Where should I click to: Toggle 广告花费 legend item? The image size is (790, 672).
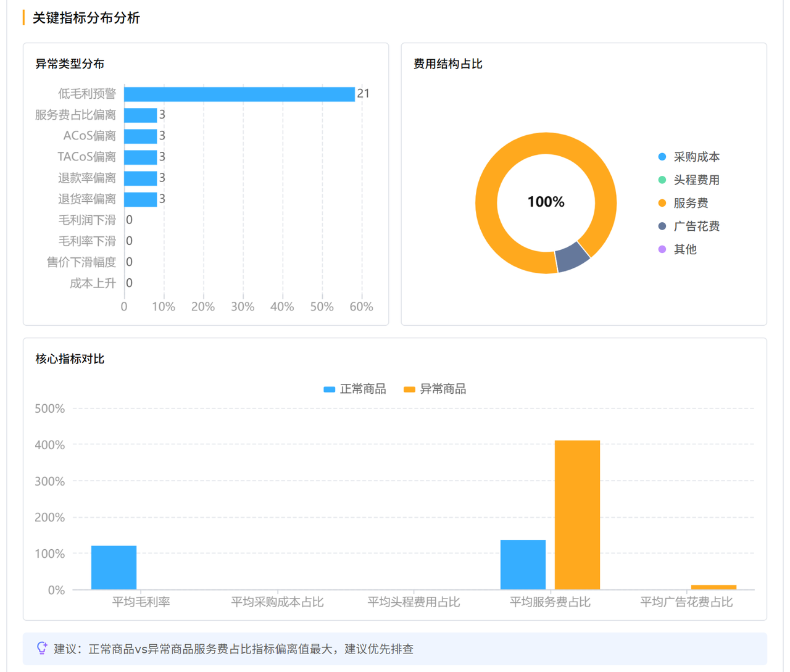point(689,226)
